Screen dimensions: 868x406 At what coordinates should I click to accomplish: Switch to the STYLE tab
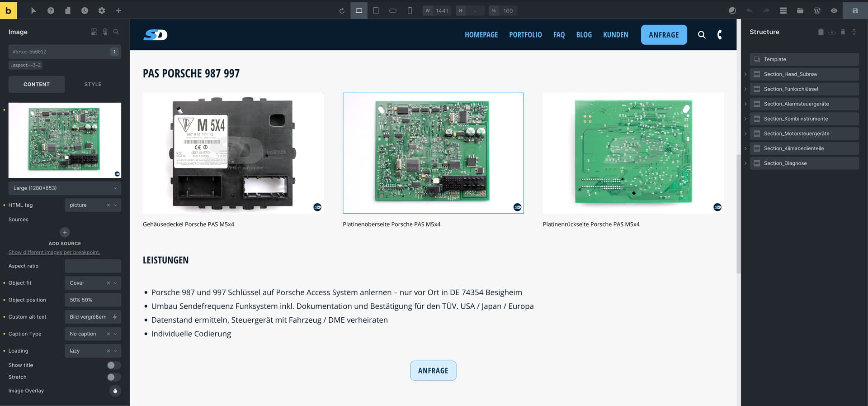93,84
